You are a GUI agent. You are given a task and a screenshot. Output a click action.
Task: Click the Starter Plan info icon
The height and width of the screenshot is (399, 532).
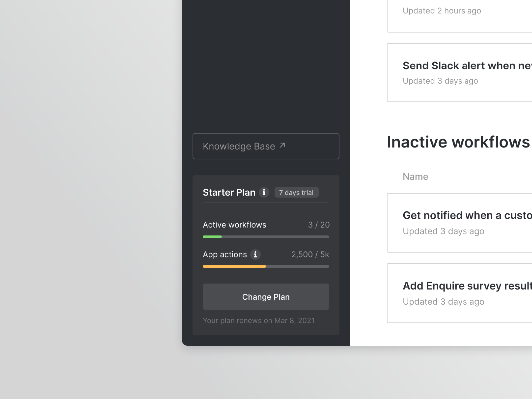(x=264, y=192)
